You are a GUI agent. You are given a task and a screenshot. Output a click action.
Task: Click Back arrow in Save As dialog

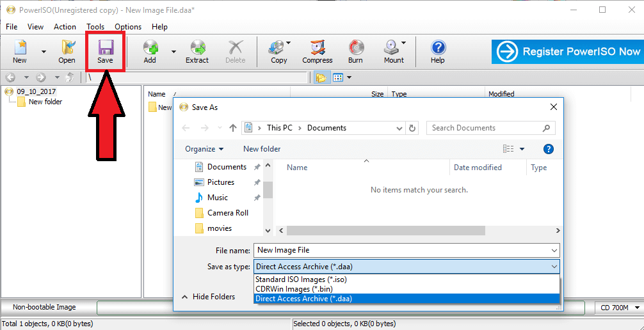(186, 128)
